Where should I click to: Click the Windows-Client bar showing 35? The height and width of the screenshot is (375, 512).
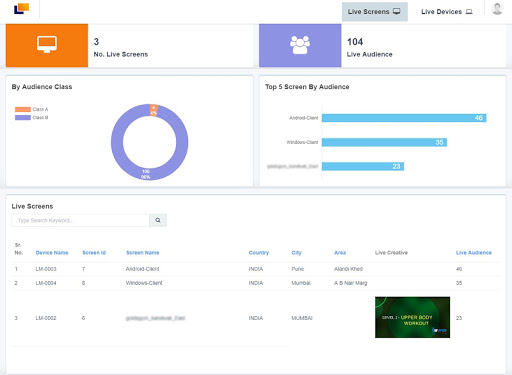384,142
